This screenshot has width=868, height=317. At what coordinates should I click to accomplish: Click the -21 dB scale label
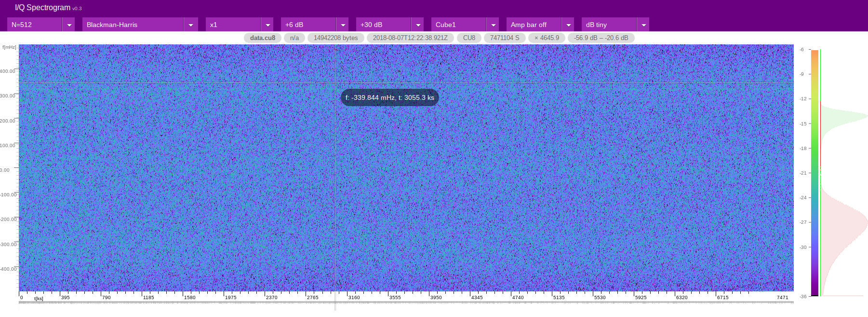[803, 173]
